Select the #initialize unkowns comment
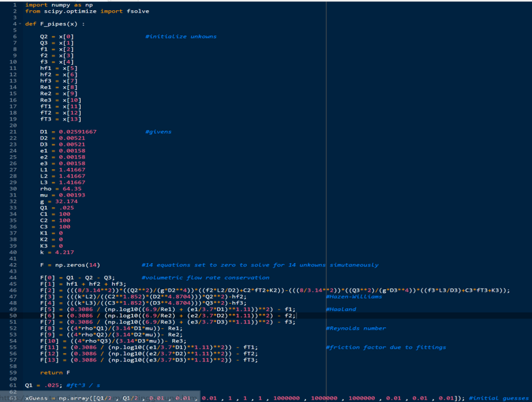Screen dimensions: 532x402 181,36
